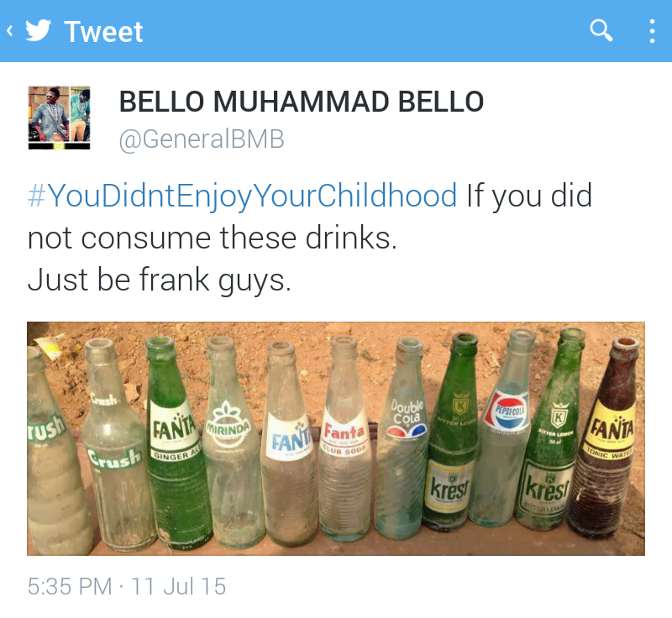Tap the Crush bottle in photo
Viewport: 672px width, 618px height.
coord(113,445)
